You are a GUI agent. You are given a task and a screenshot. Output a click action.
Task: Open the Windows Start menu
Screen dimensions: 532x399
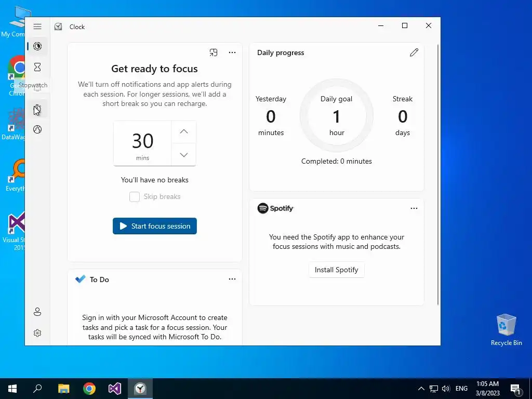pos(12,389)
